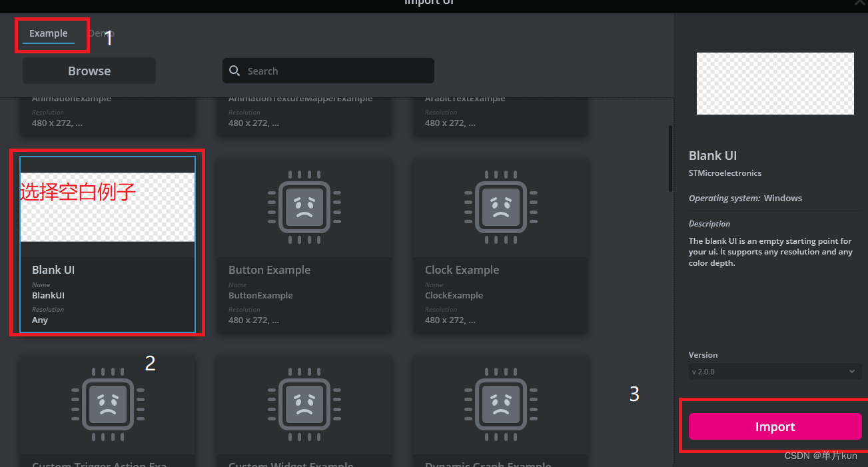Click the Custom Widget Example chip icon
This screenshot has width=868, height=467.
click(x=304, y=404)
